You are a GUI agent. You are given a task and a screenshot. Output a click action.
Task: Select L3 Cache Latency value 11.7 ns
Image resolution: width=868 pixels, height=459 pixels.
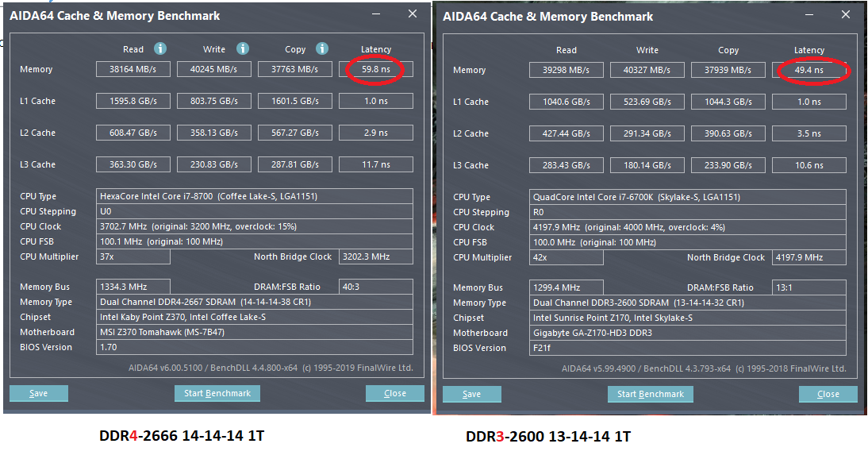(376, 164)
